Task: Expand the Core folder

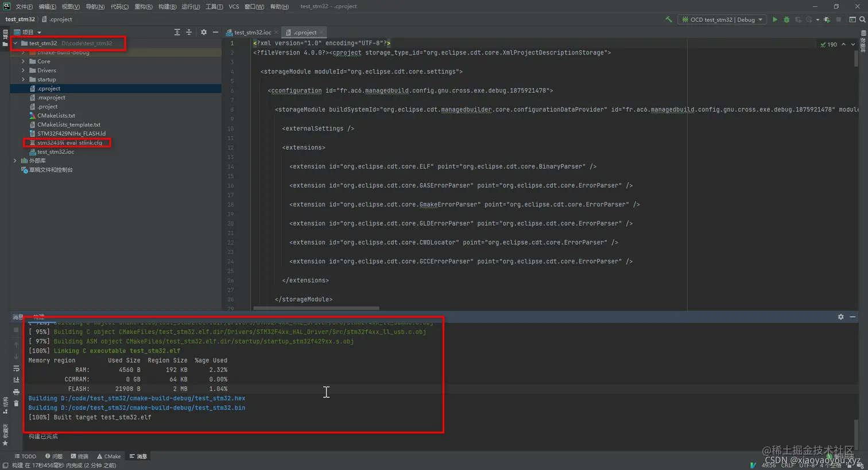Action: pos(24,61)
